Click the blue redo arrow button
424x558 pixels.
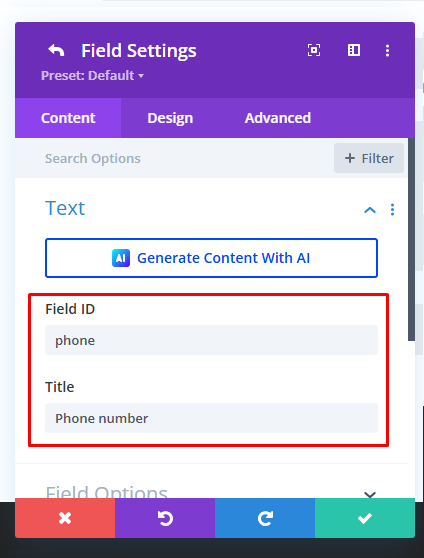265,518
